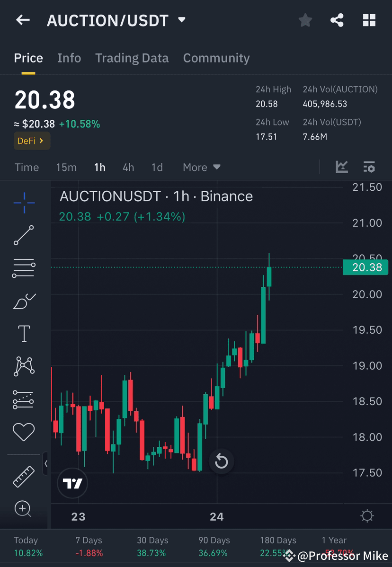392x567 pixels.
Task: Expand the More timeframe dropdown
Action: coord(201,167)
